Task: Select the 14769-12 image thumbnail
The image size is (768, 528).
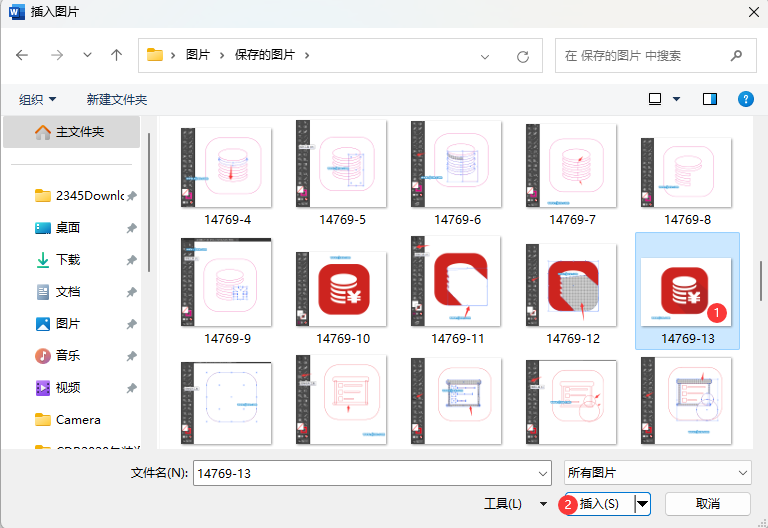Action: (571, 285)
